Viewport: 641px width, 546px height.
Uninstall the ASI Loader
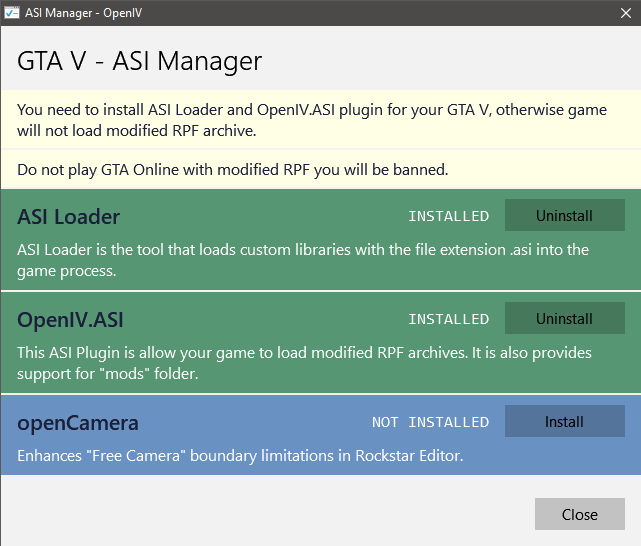[x=564, y=216]
